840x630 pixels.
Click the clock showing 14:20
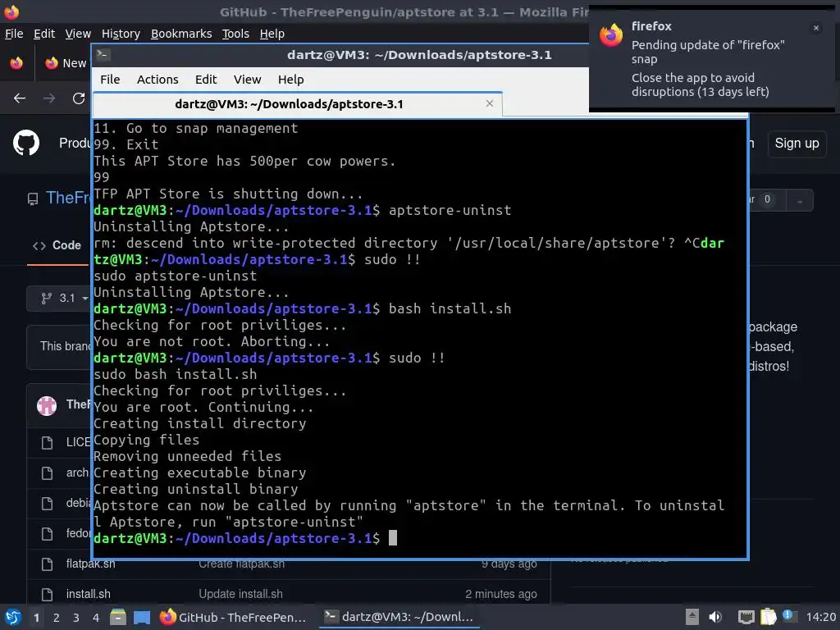[x=820, y=617]
